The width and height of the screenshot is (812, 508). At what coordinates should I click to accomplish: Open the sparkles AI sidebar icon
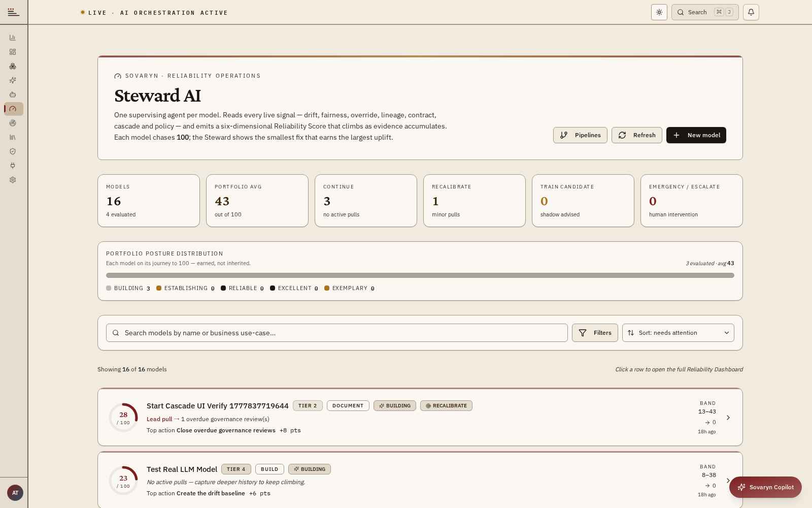click(13, 80)
